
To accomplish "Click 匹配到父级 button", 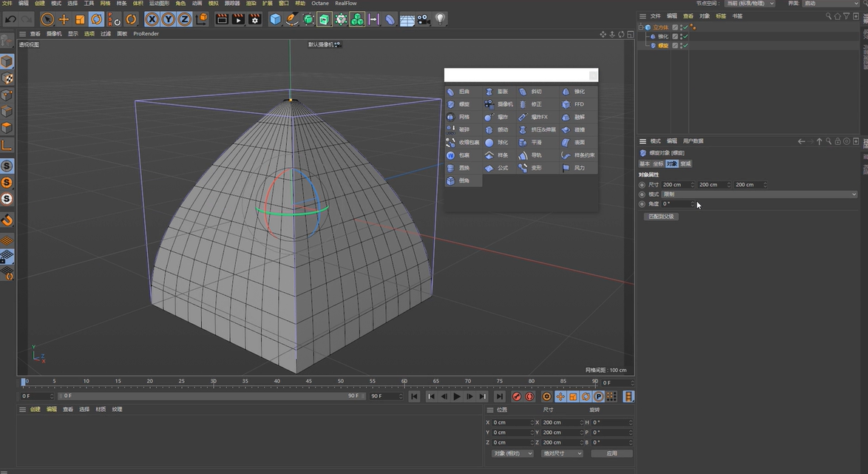I will pos(662,217).
